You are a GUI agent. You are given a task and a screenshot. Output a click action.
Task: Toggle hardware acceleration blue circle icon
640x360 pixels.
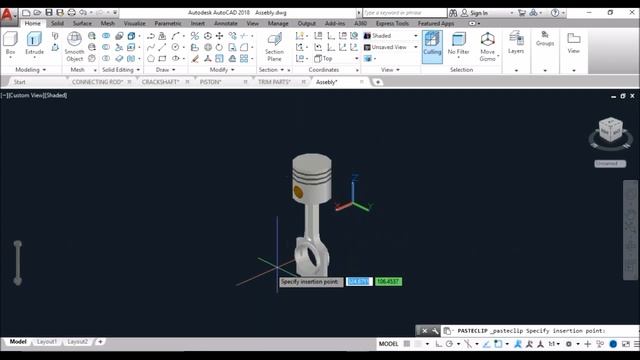tap(613, 344)
